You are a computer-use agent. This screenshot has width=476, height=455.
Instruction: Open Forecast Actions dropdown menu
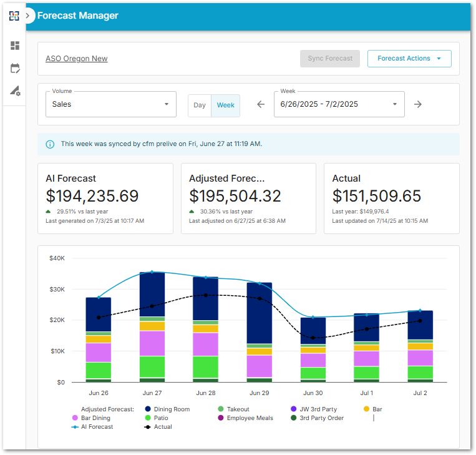(x=409, y=59)
